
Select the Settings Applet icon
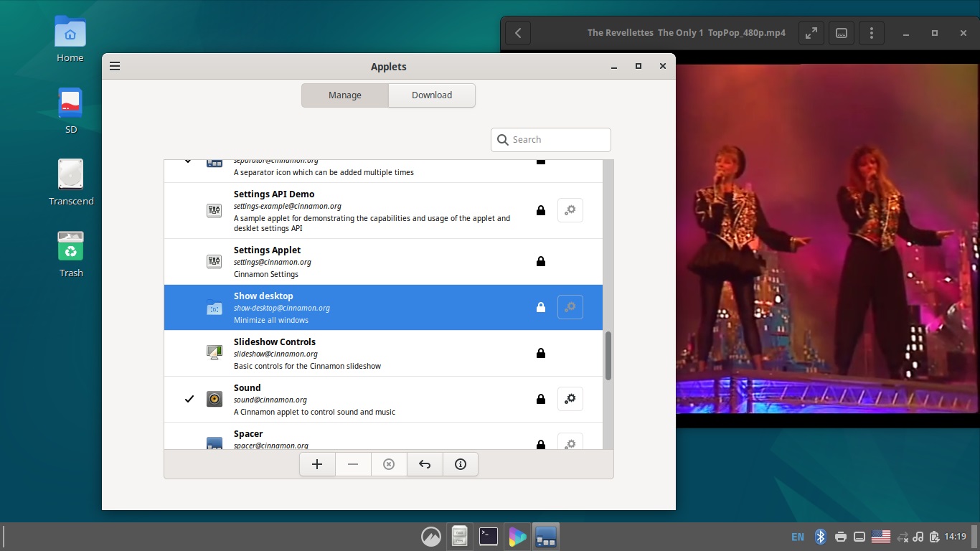(x=214, y=261)
